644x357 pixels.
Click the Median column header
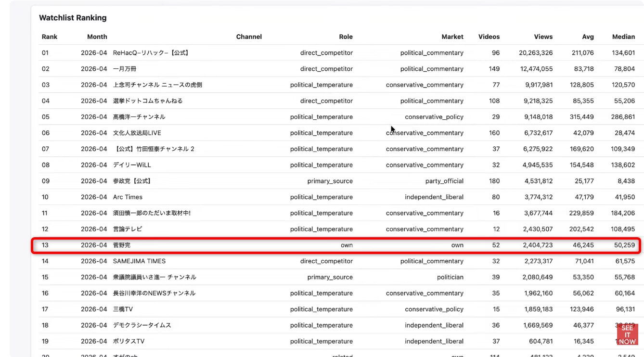point(624,37)
